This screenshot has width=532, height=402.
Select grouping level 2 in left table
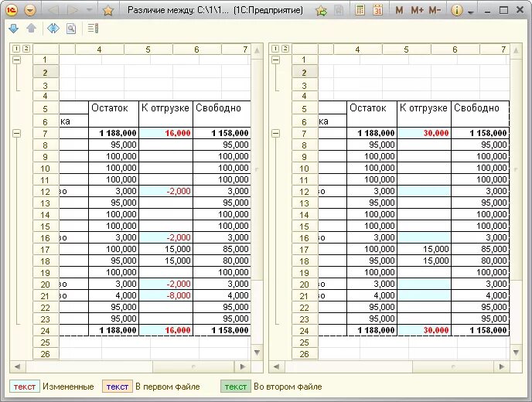click(x=26, y=49)
